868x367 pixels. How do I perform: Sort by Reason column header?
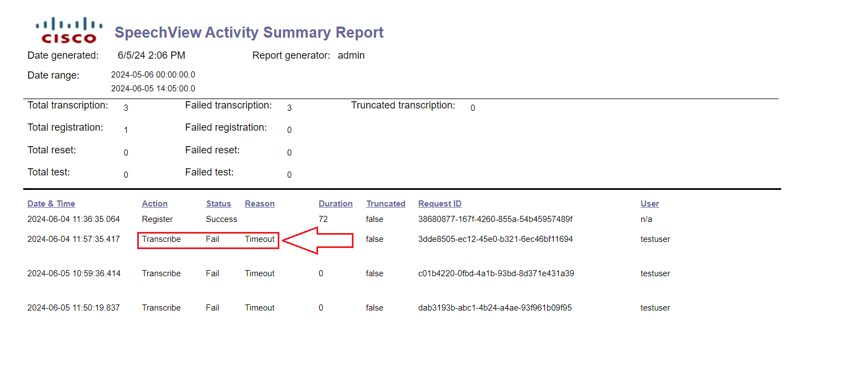[259, 204]
